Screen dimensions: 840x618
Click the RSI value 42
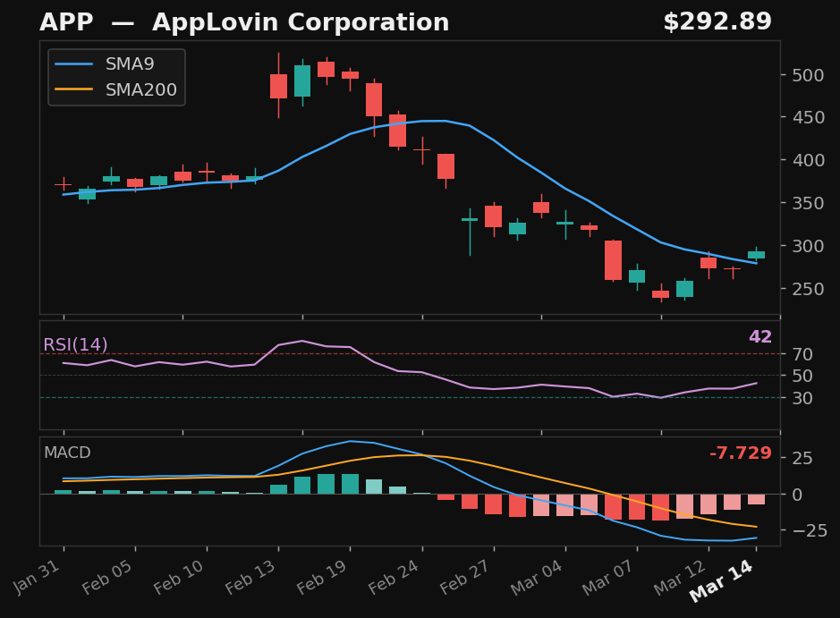point(760,337)
